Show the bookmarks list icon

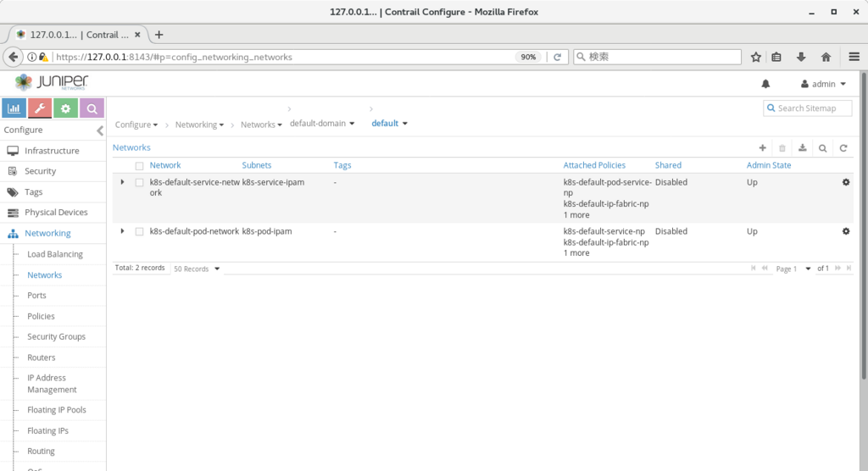[x=776, y=57]
